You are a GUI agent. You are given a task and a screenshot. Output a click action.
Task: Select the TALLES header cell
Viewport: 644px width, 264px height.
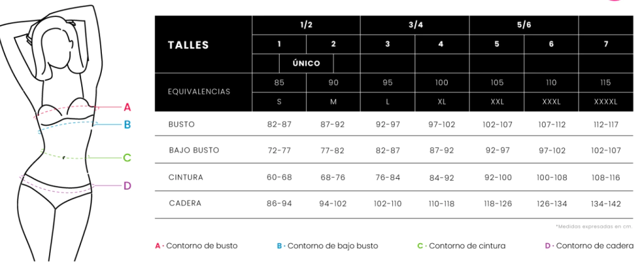pos(189,45)
